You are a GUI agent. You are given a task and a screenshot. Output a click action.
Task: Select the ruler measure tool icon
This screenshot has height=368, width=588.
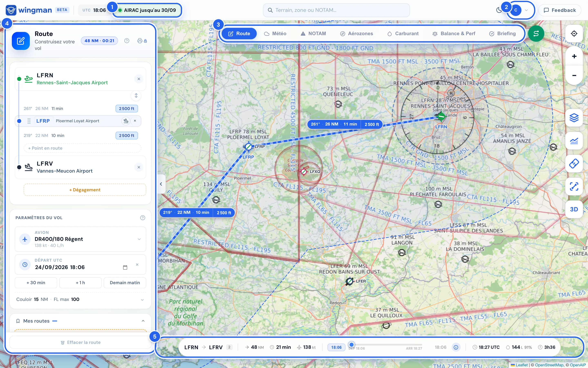coord(574,164)
